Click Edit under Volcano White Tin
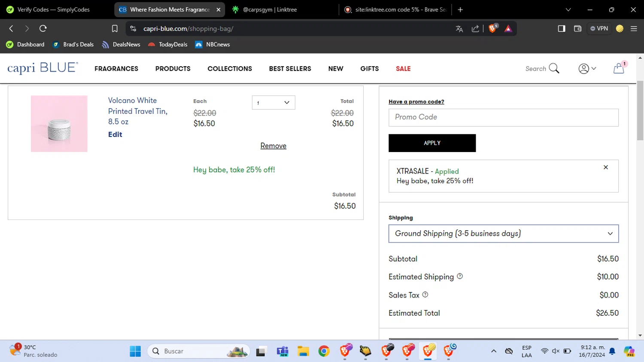The width and height of the screenshot is (644, 362). click(115, 134)
